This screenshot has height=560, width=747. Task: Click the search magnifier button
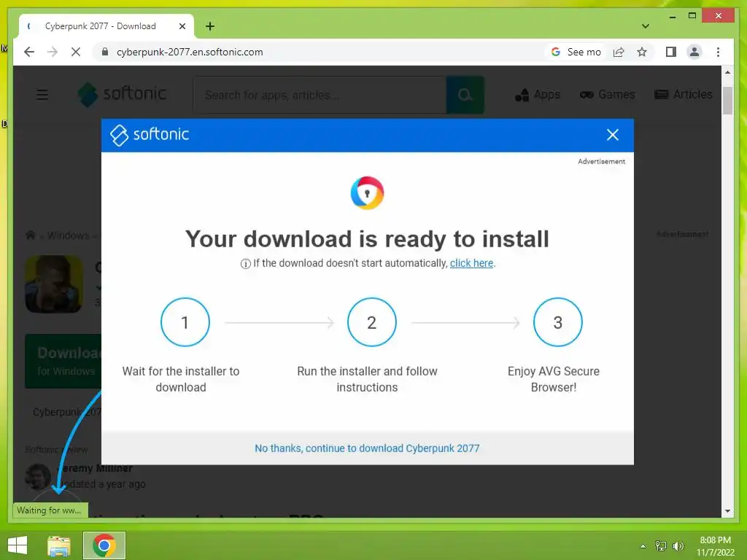[x=465, y=95]
